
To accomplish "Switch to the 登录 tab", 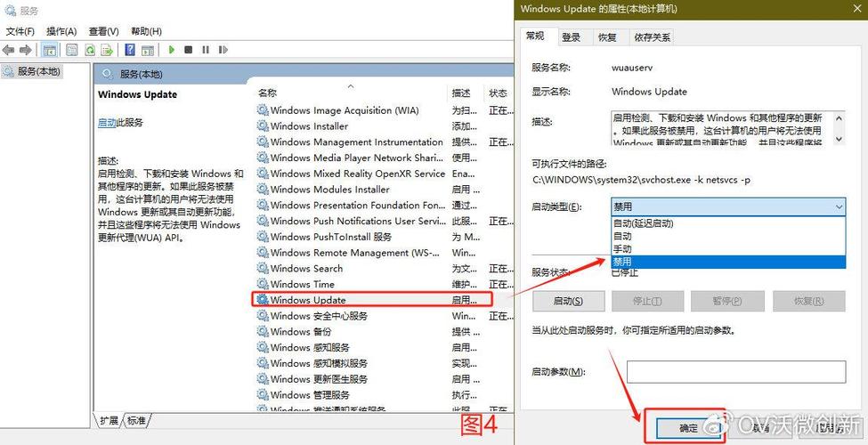I will click(x=572, y=37).
